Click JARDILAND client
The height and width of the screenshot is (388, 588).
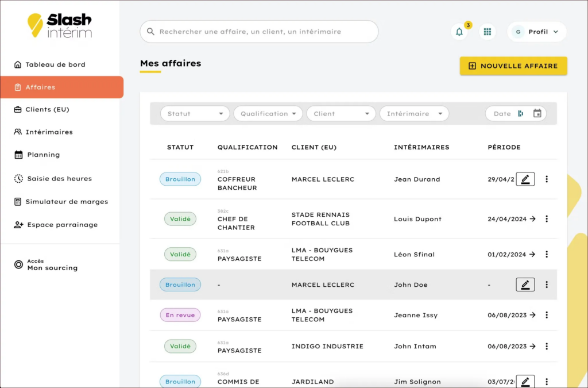click(313, 381)
